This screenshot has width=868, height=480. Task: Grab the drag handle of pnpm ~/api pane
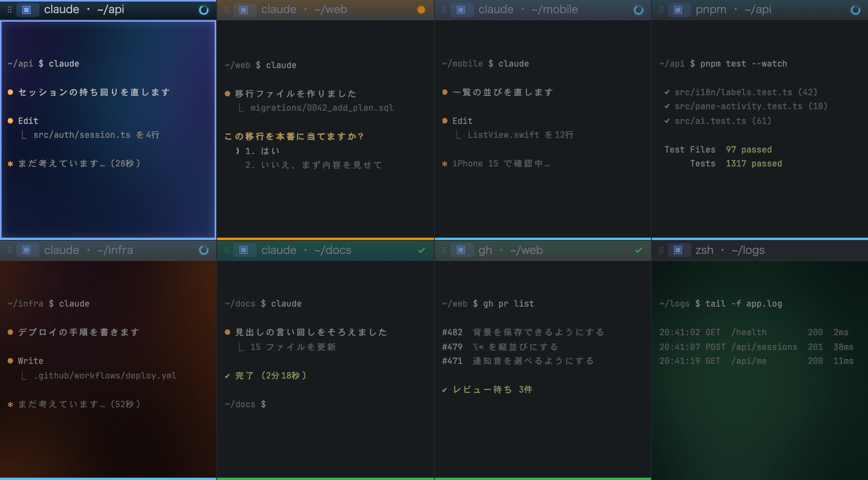tap(661, 10)
